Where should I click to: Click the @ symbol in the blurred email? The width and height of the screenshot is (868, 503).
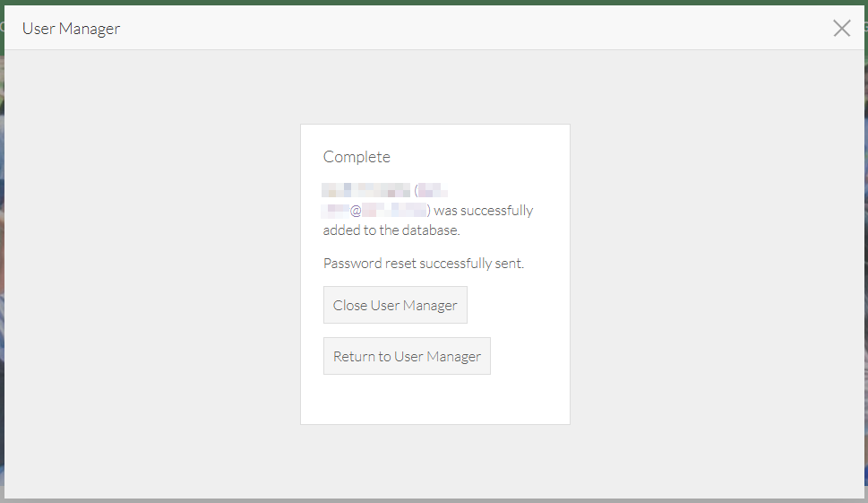click(356, 211)
